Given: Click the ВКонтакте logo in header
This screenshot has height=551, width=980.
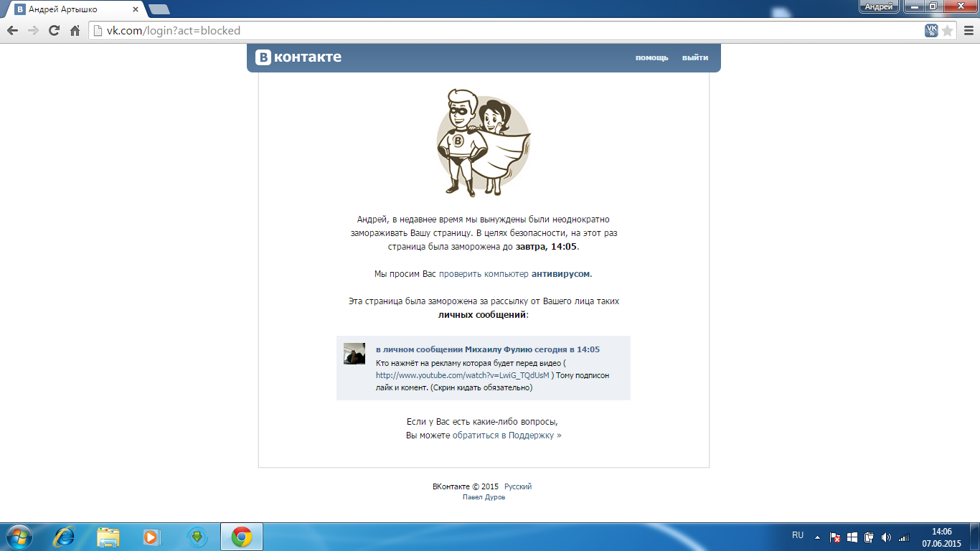Looking at the screenshot, I should (x=298, y=57).
